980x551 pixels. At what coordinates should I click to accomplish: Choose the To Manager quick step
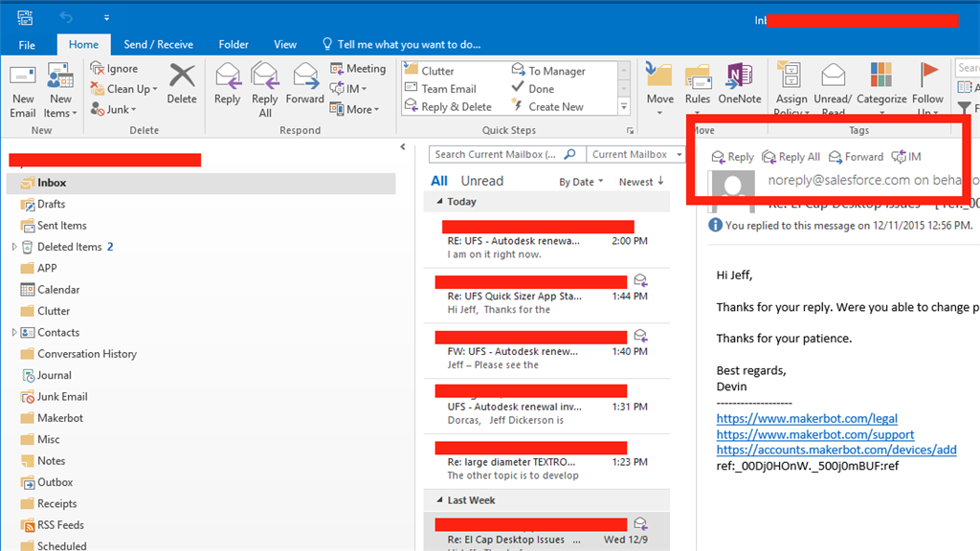pyautogui.click(x=548, y=71)
